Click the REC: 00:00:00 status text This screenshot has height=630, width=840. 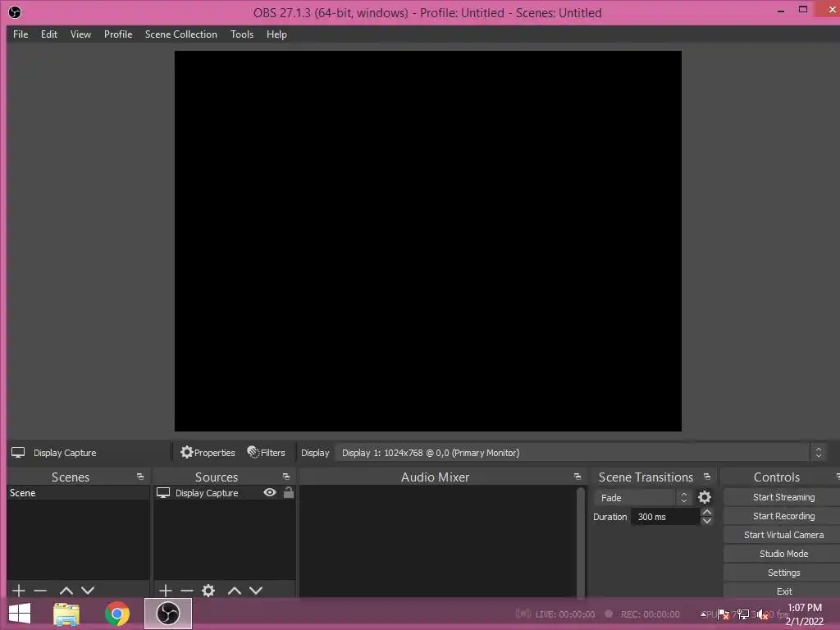click(x=650, y=614)
